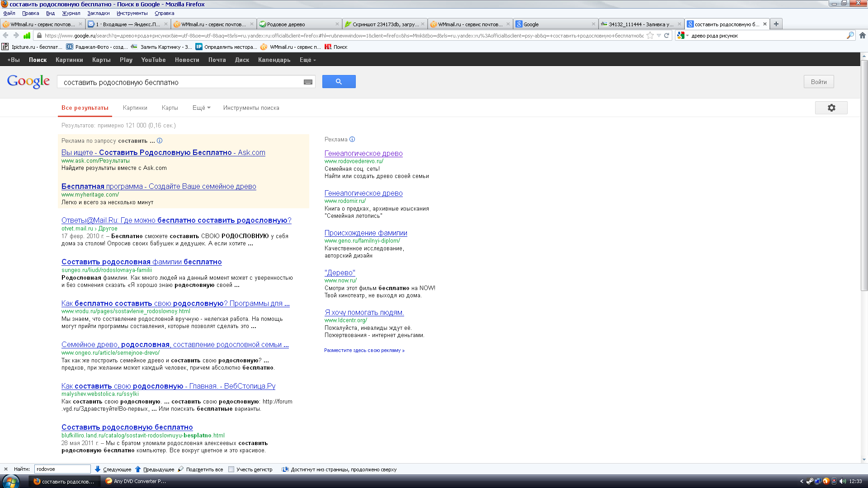The height and width of the screenshot is (488, 868).
Task: Click the Firefox forward arrow
Action: (x=16, y=35)
